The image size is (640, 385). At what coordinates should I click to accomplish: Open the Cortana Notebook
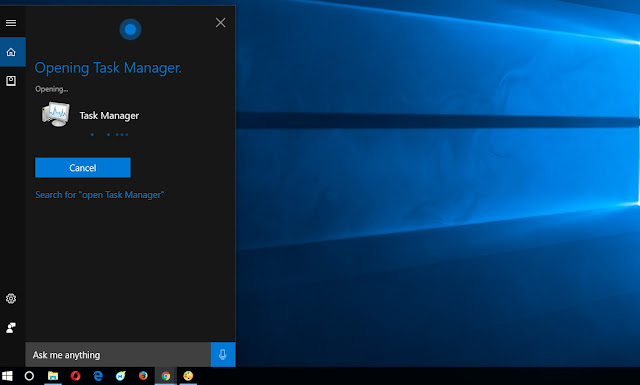pos(11,81)
